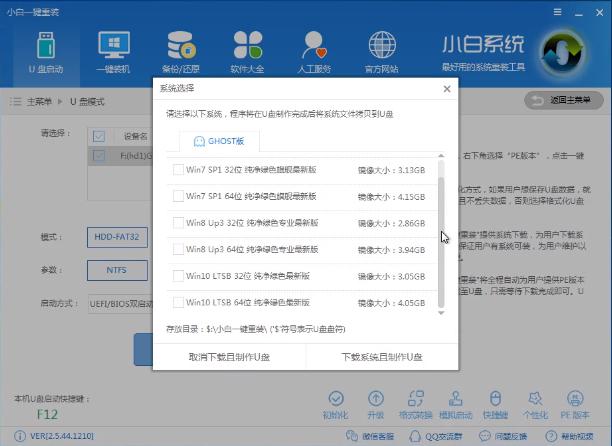Click the version info icon
Screen dimensions: 612x446
(x=20, y=436)
